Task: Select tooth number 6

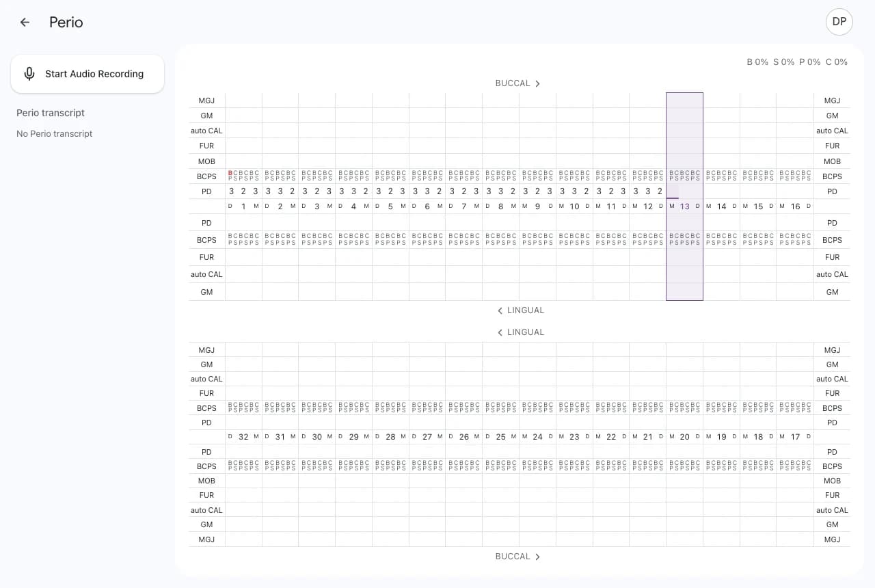Action: pos(427,206)
